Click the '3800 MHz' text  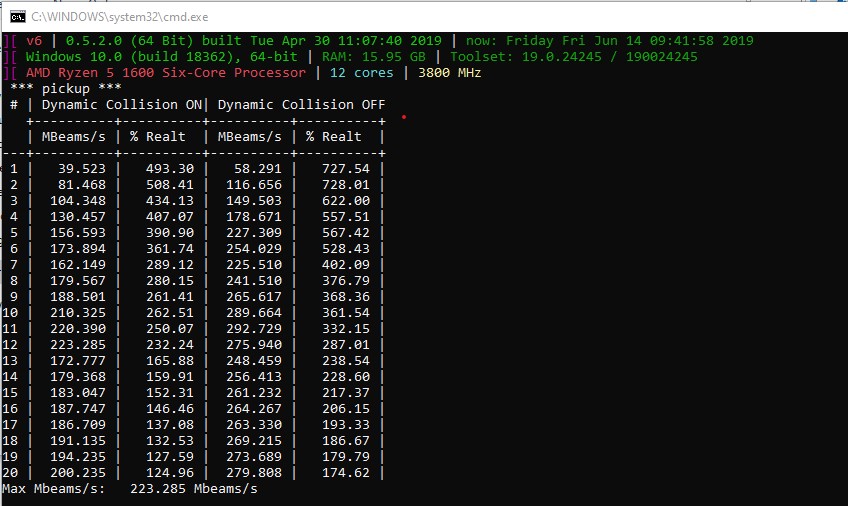coord(449,73)
